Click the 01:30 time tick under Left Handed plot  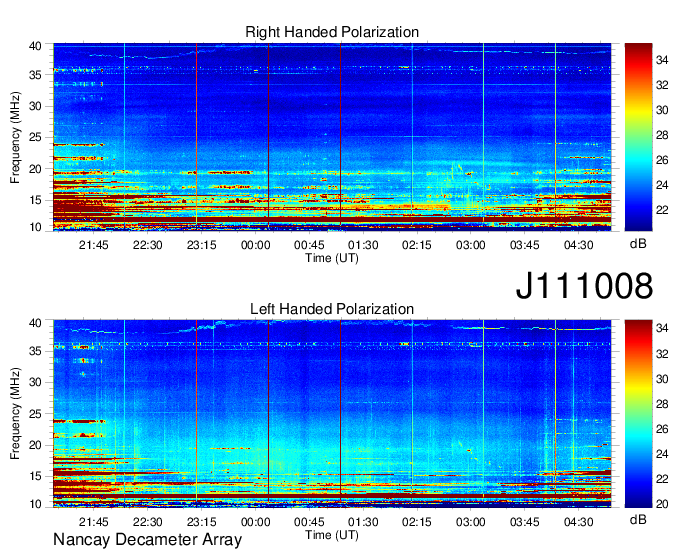click(x=363, y=522)
